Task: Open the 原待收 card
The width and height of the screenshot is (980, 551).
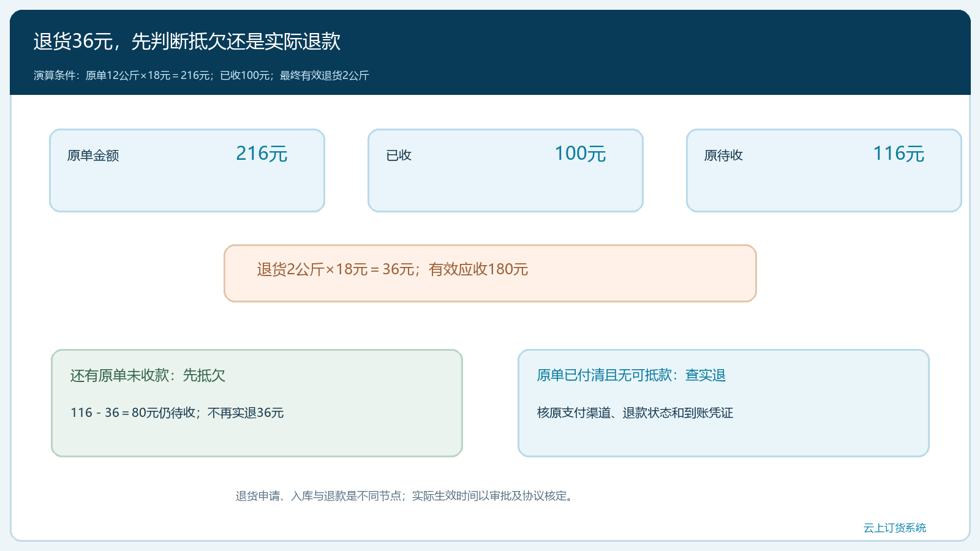Action: click(824, 170)
